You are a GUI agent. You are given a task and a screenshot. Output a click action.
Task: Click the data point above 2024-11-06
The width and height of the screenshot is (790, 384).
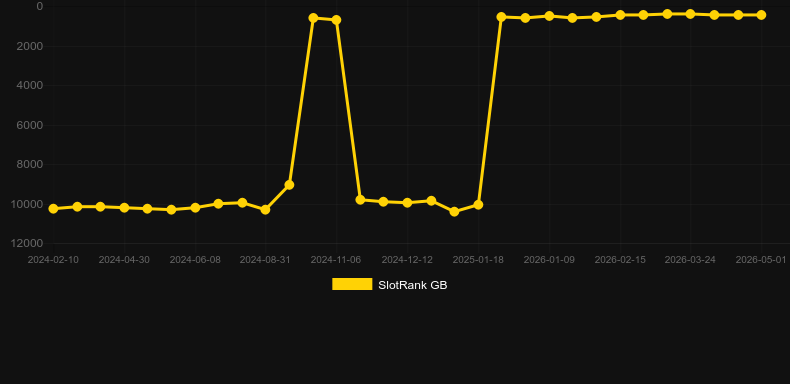(x=336, y=20)
